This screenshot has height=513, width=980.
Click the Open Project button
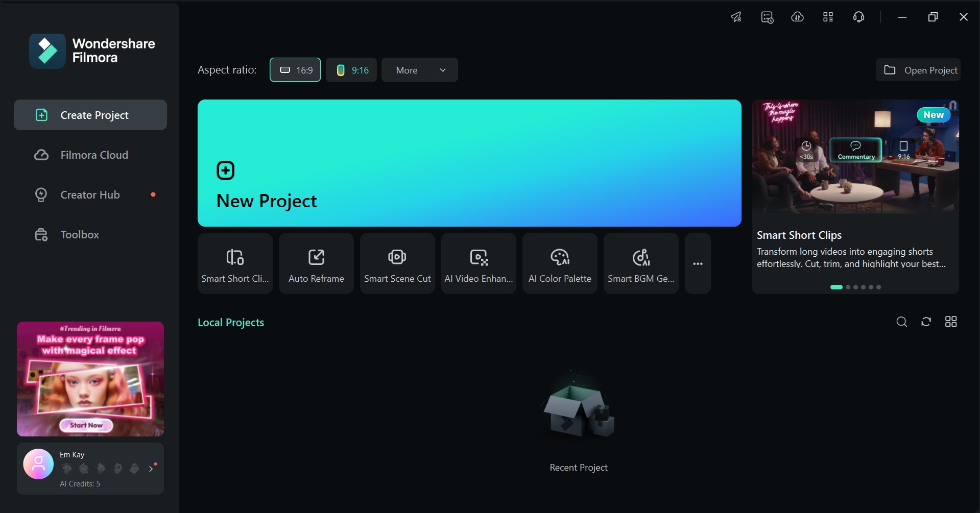point(918,70)
